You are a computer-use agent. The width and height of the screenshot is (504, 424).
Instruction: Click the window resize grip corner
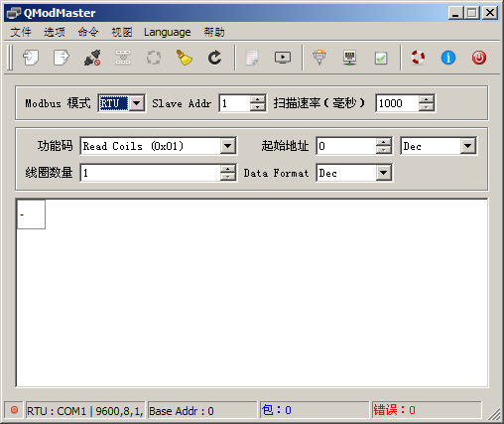pos(495,414)
